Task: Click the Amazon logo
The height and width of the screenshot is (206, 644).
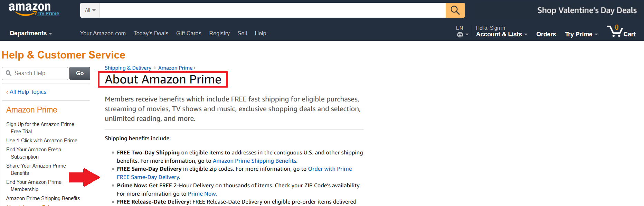Action: (x=29, y=8)
